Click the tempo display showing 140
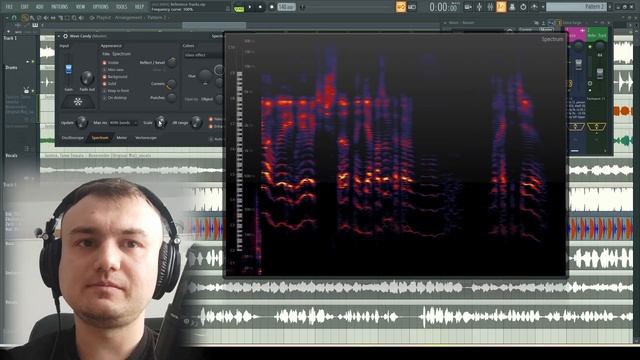This screenshot has height=360, width=640. click(287, 7)
